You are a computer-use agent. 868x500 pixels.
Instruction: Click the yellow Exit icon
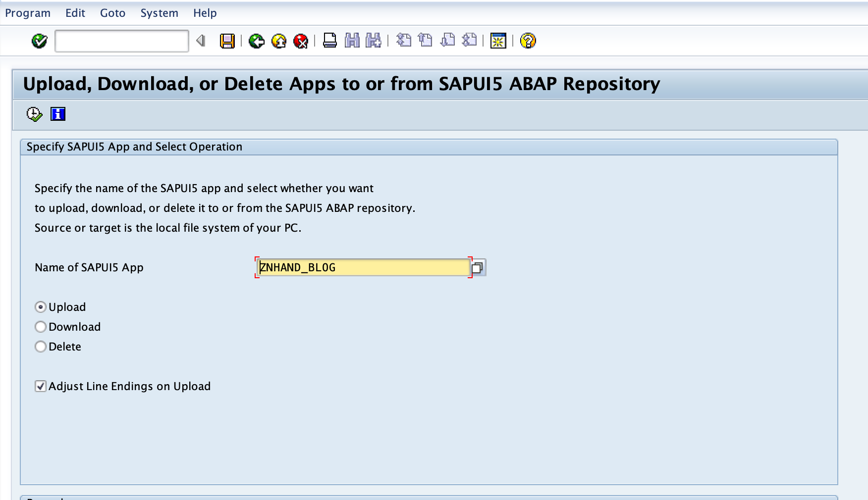pos(279,41)
